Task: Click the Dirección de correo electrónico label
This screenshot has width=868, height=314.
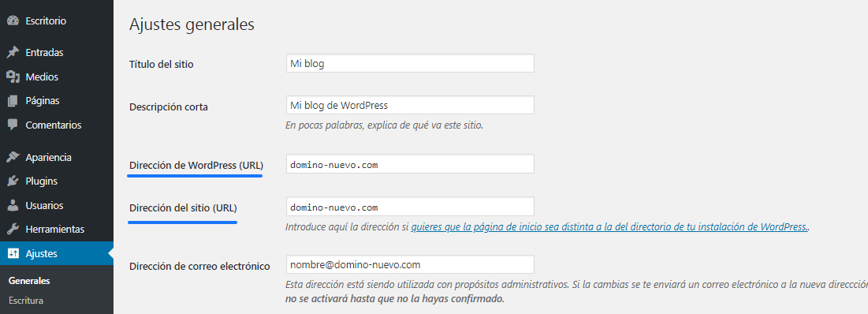Action: pyautogui.click(x=199, y=267)
